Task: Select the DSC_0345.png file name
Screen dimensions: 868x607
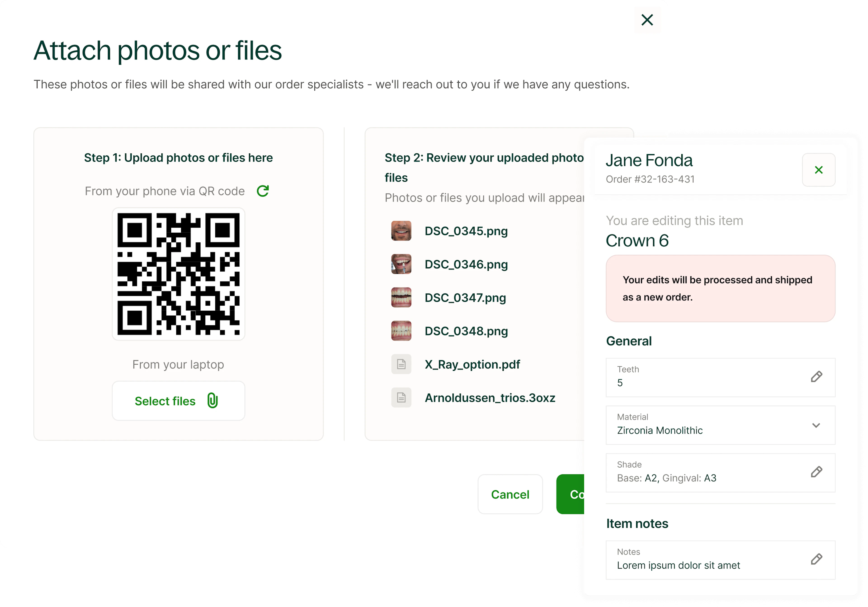Action: coord(466,231)
